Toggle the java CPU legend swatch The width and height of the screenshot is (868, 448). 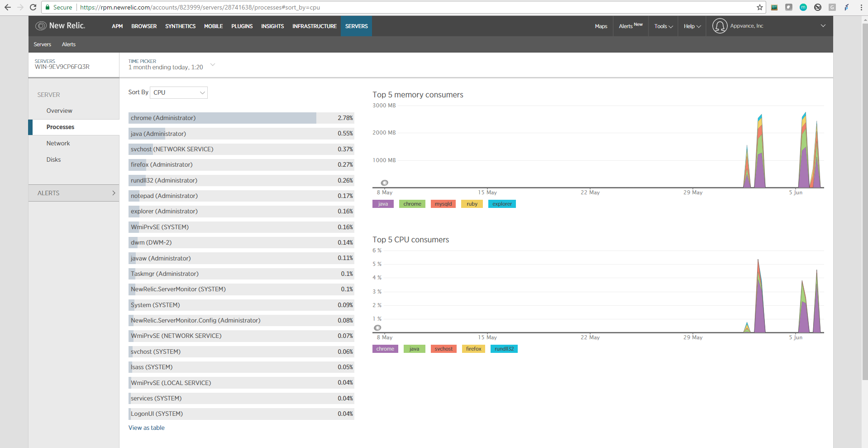click(x=414, y=349)
